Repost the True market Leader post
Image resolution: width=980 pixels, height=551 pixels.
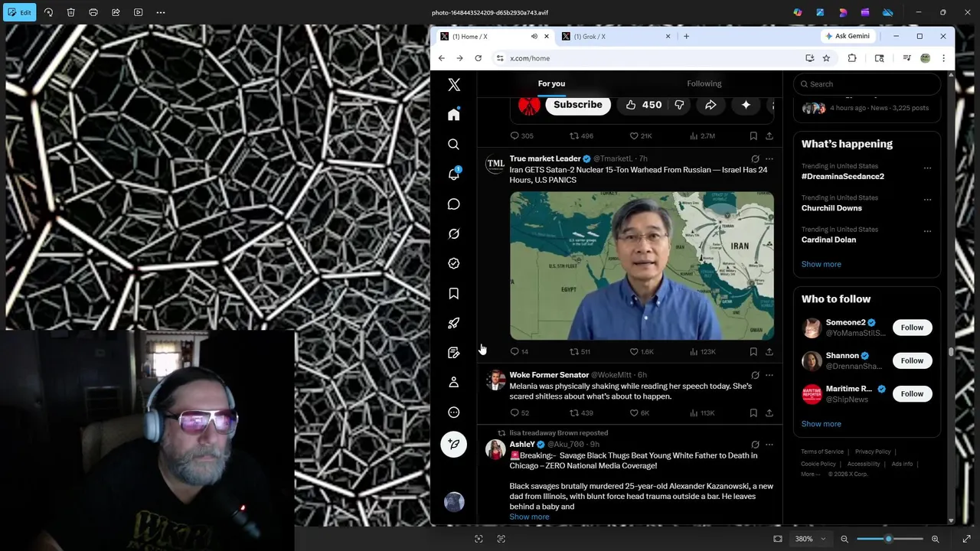(580, 352)
